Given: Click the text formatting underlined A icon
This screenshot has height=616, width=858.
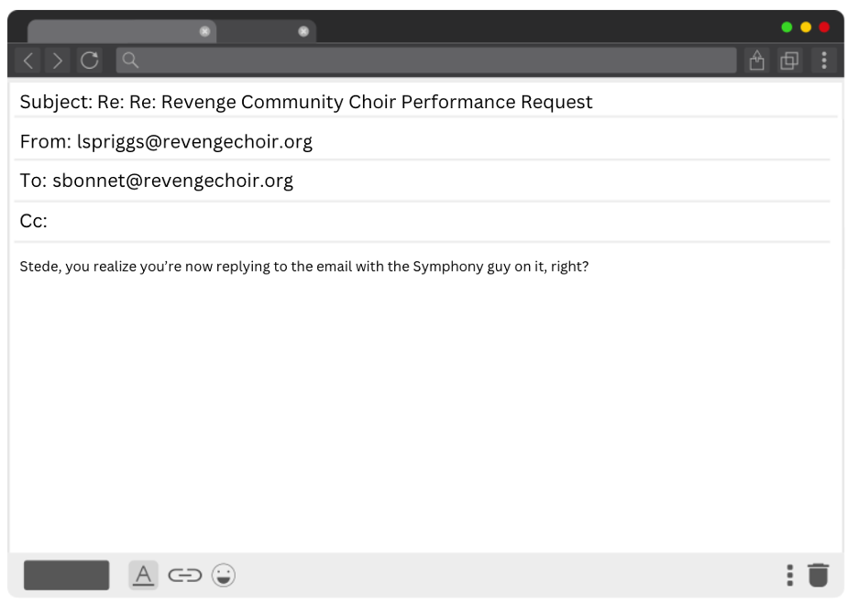Looking at the screenshot, I should [x=143, y=576].
